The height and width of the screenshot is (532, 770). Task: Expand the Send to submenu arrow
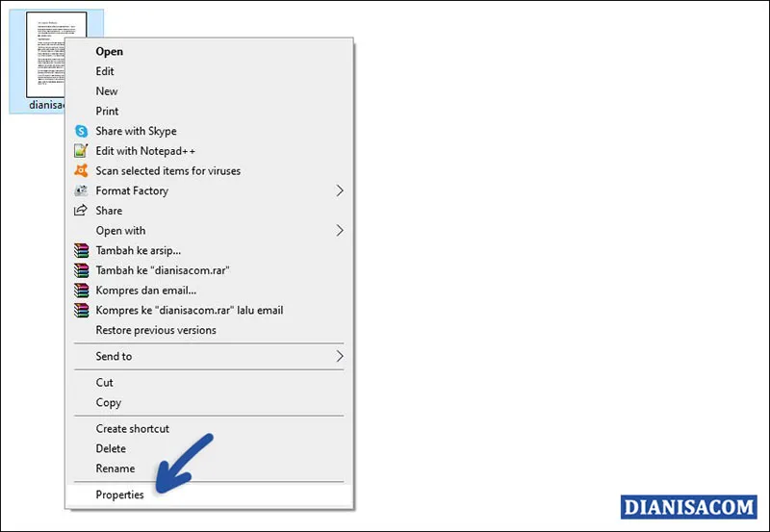pyautogui.click(x=340, y=356)
